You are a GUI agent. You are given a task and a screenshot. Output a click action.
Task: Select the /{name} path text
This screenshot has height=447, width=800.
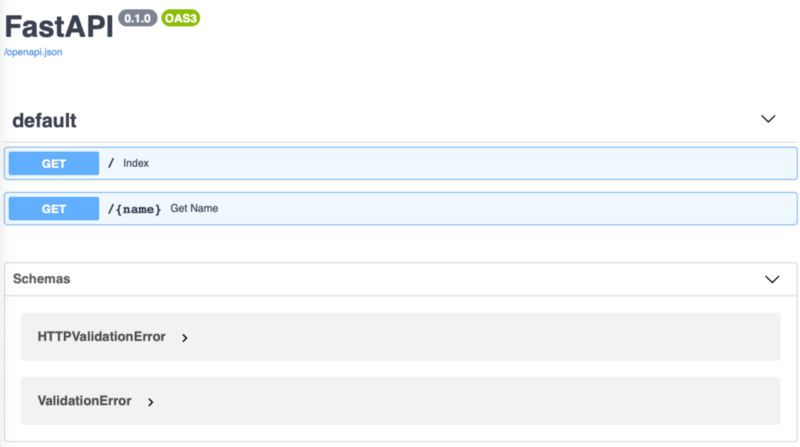click(135, 209)
